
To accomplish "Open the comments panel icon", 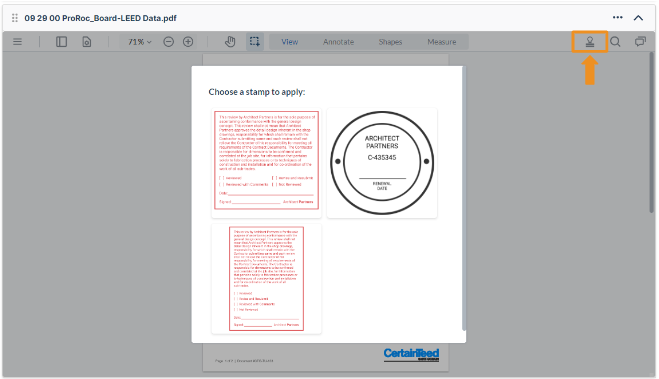I will [x=640, y=42].
